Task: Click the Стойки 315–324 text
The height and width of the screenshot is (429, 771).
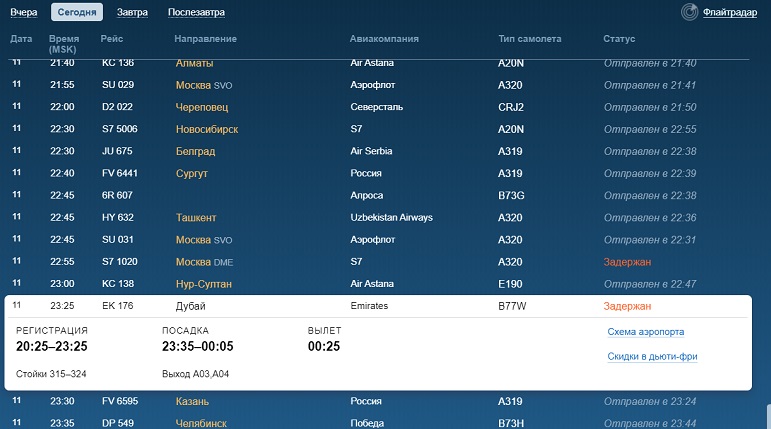Action: [51, 374]
